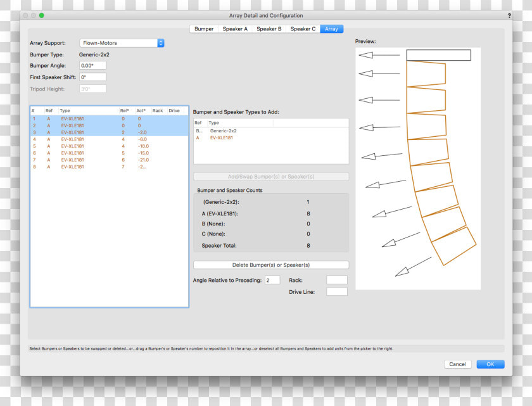Select the Array tab
The image size is (532, 406).
coord(331,29)
